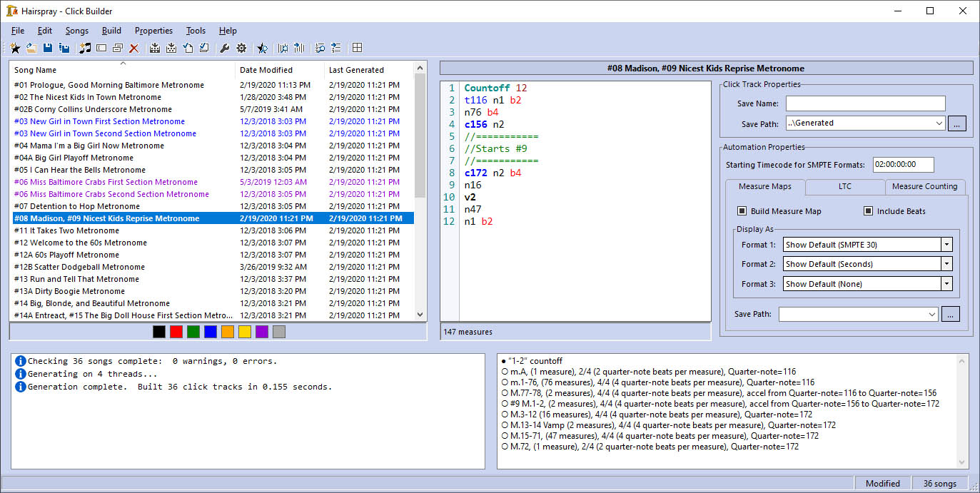Viewport: 980px width, 493px height.
Task: Click the wrench tools icon
Action: coord(225,48)
